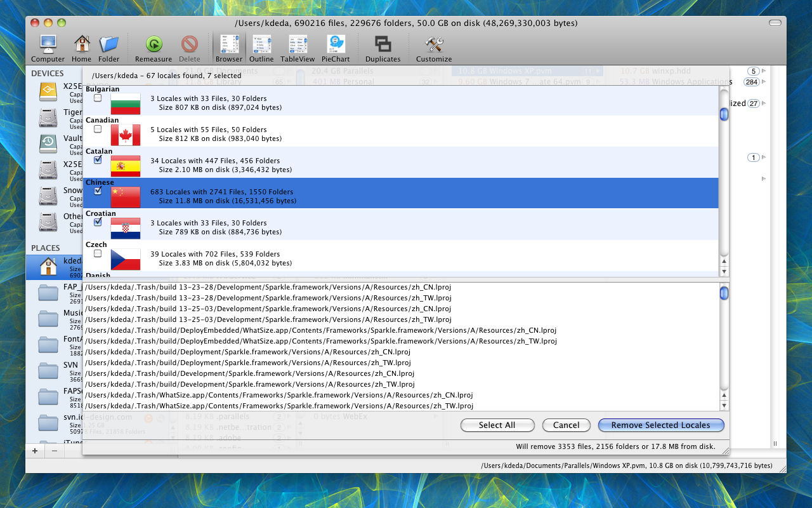Click the Remeasure toolbar icon

(154, 44)
